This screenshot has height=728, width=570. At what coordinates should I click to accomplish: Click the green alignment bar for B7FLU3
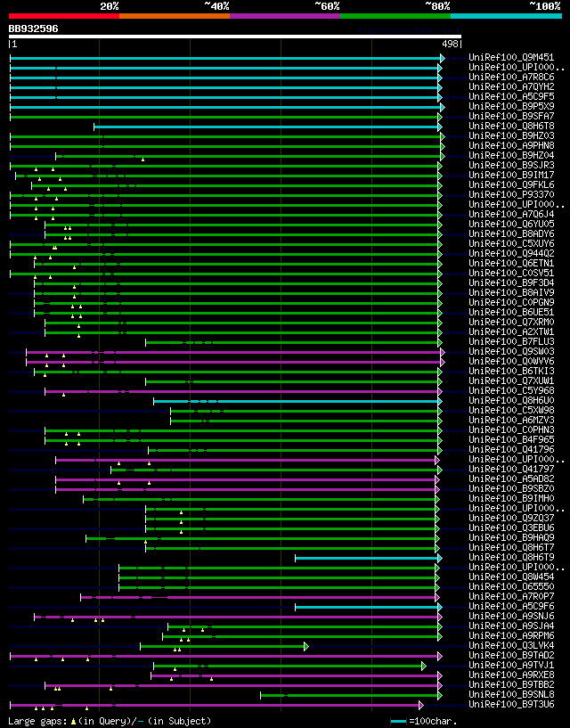[292, 343]
